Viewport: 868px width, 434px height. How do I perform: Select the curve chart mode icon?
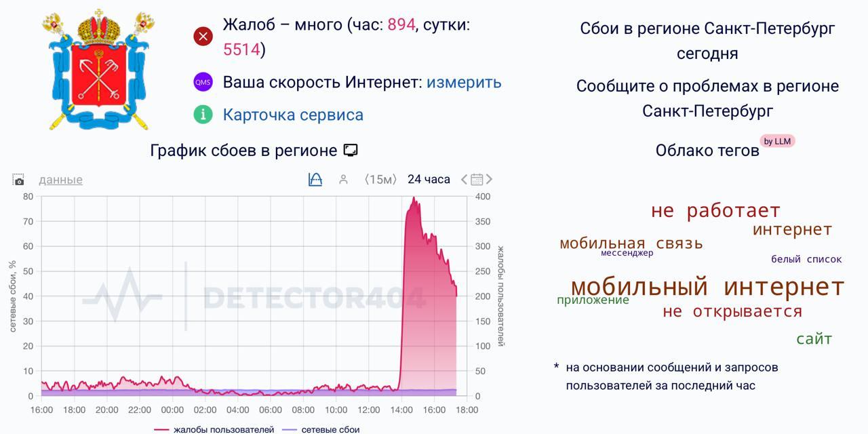click(315, 179)
